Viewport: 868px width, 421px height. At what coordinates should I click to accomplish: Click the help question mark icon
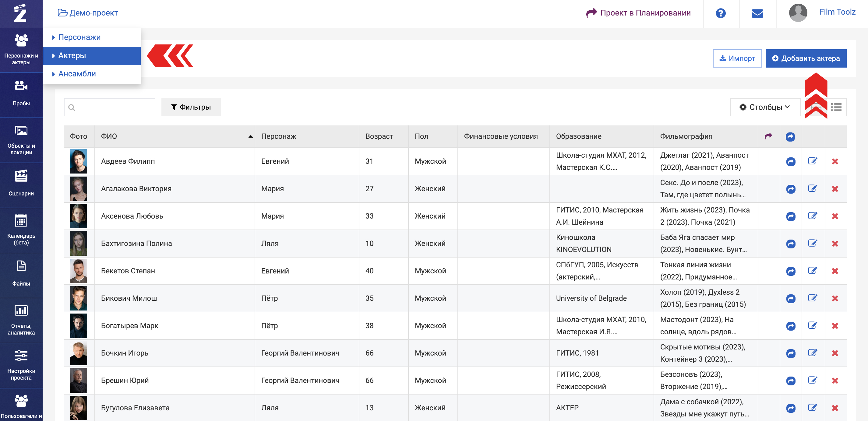pos(720,13)
